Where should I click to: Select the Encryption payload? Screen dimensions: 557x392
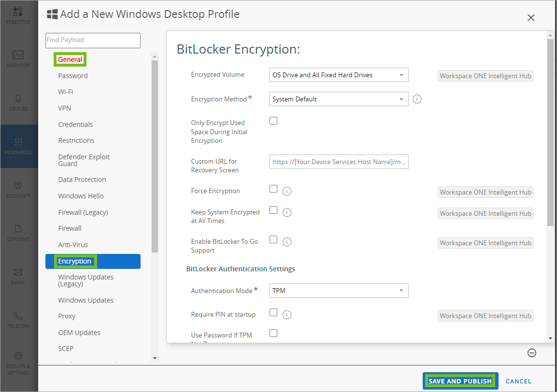93,261
